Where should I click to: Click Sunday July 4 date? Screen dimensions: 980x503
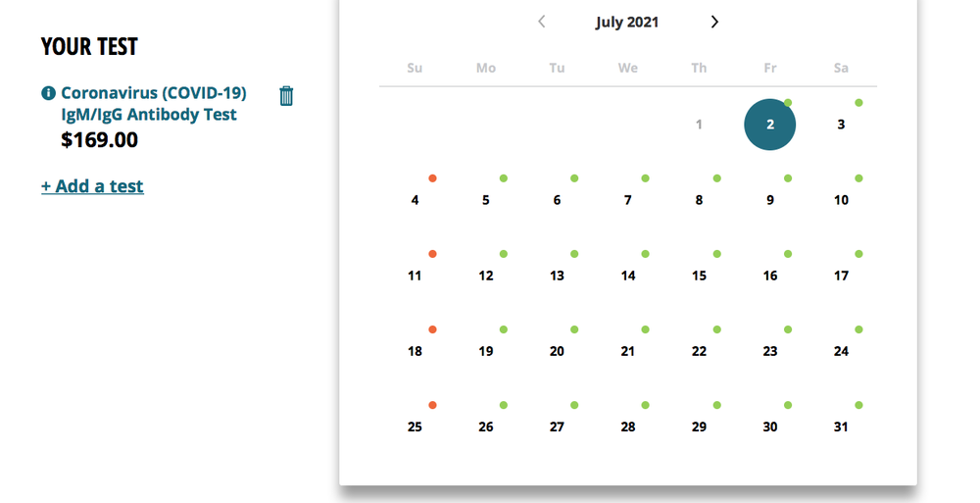(x=415, y=200)
